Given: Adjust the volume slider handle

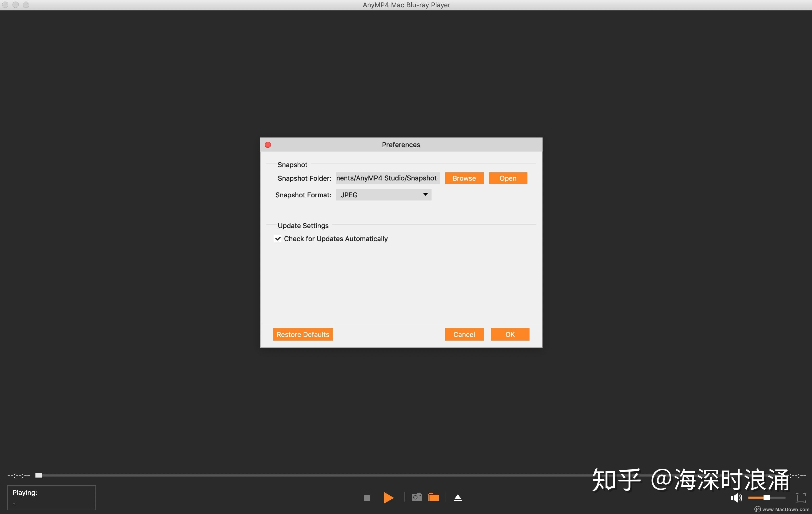Looking at the screenshot, I should pyautogui.click(x=767, y=498).
